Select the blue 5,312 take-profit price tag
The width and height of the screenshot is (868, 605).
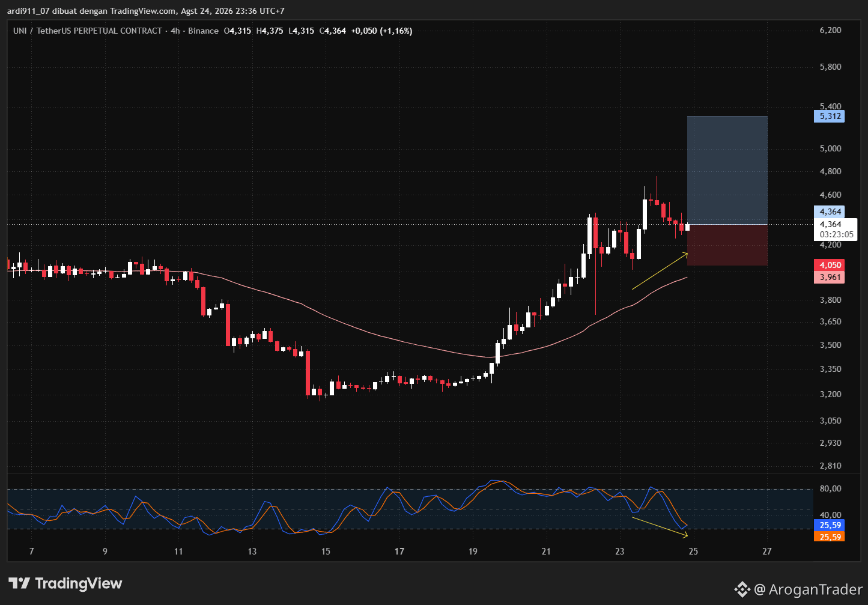(830, 116)
